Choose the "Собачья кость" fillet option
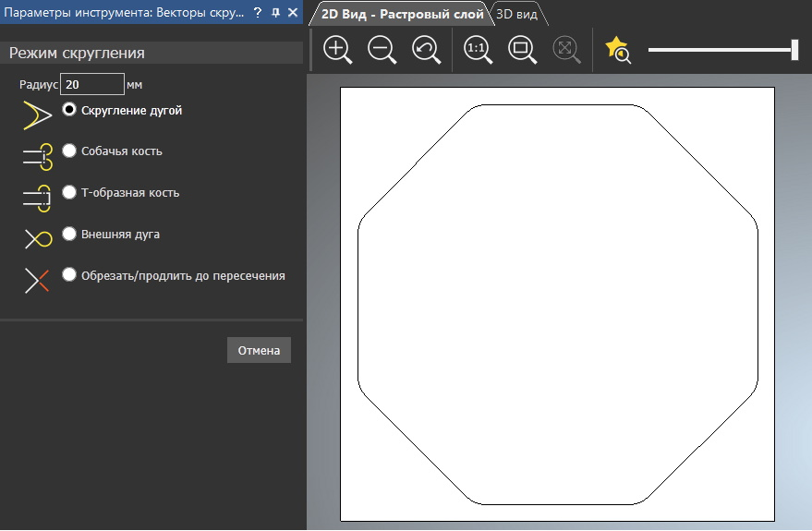The width and height of the screenshot is (812, 531). click(x=69, y=151)
